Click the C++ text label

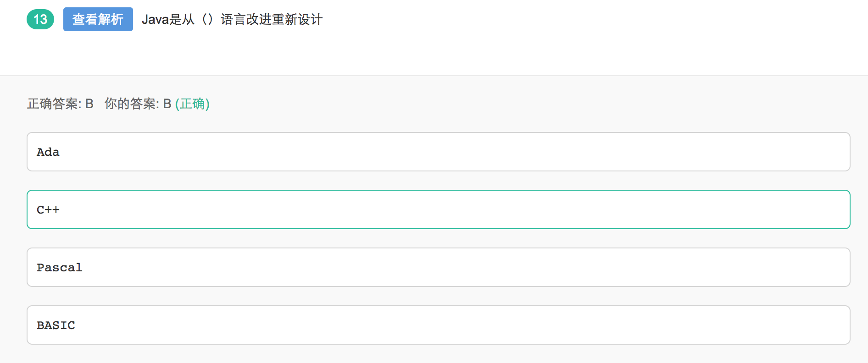(48, 209)
